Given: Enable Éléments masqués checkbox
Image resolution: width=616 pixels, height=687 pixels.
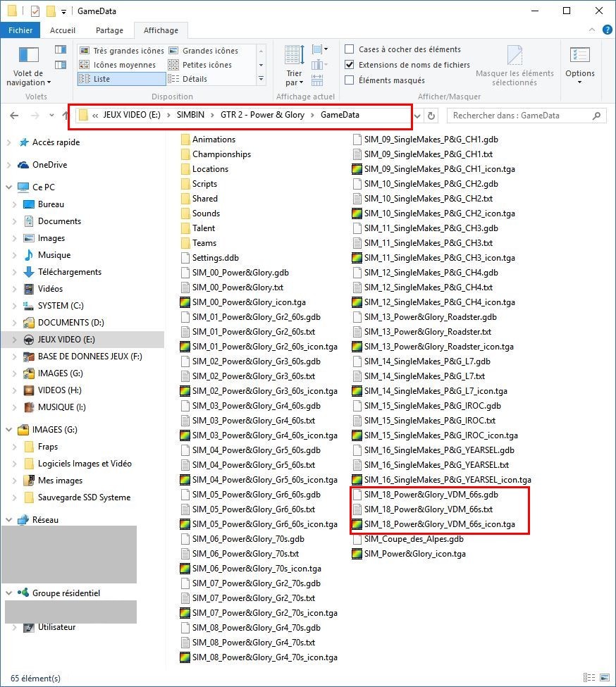Looking at the screenshot, I should (x=349, y=80).
